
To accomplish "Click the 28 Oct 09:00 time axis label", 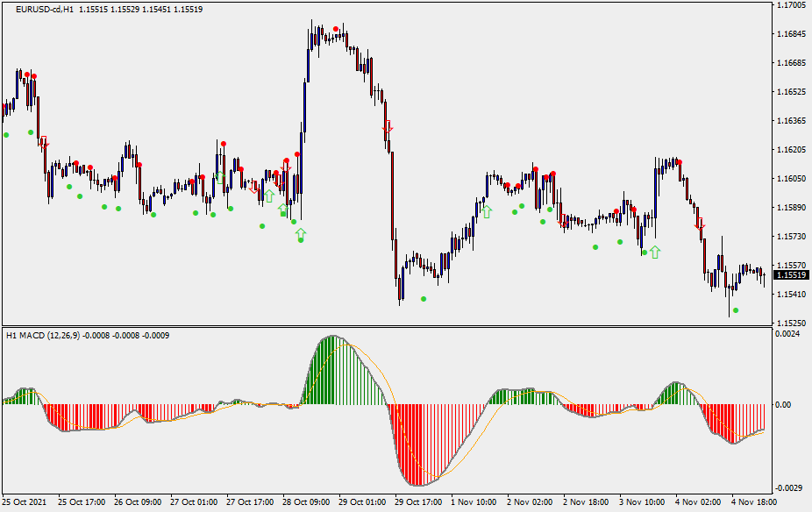I will pyautogui.click(x=305, y=502).
